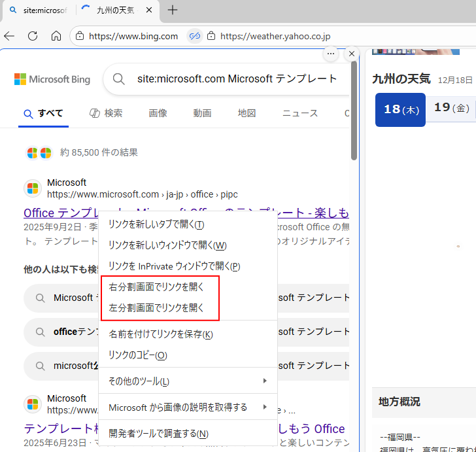Choose 名前を付けてリンクを保存
The height and width of the screenshot is (452, 476).
188,334
